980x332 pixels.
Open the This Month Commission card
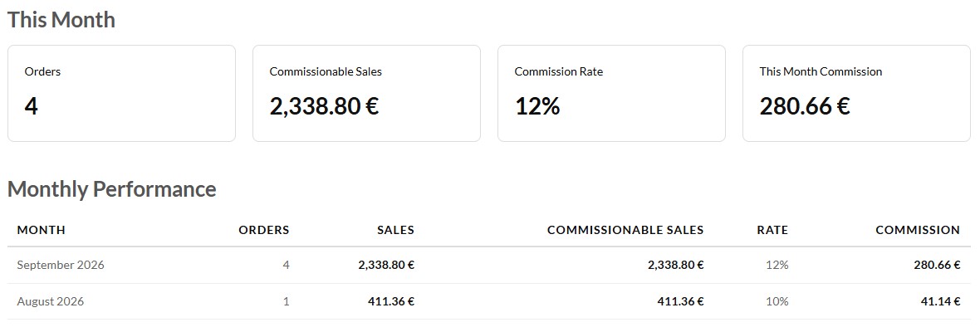(856, 94)
